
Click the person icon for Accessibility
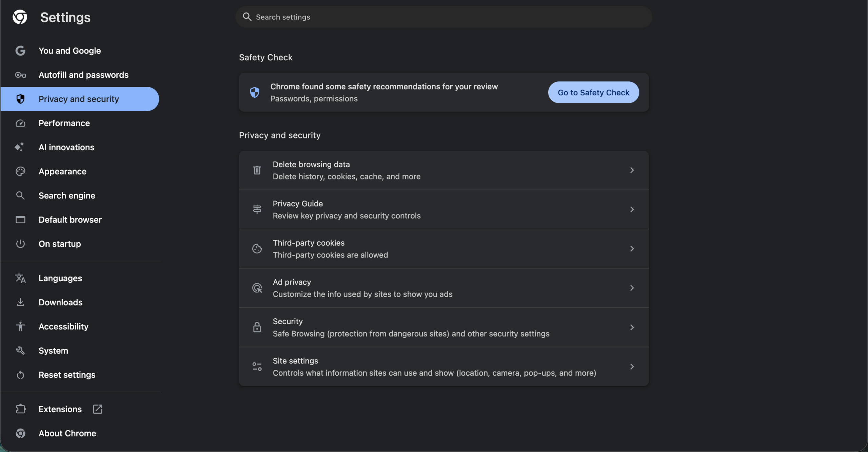20,326
